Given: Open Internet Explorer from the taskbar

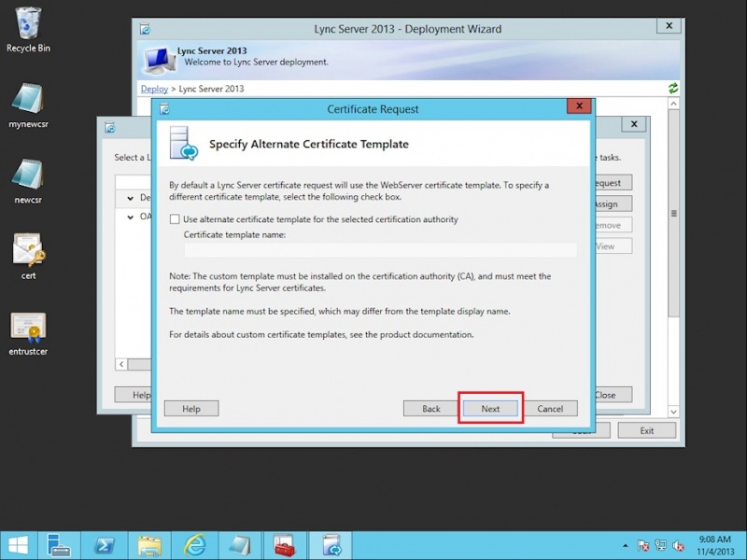Looking at the screenshot, I should pyautogui.click(x=195, y=545).
